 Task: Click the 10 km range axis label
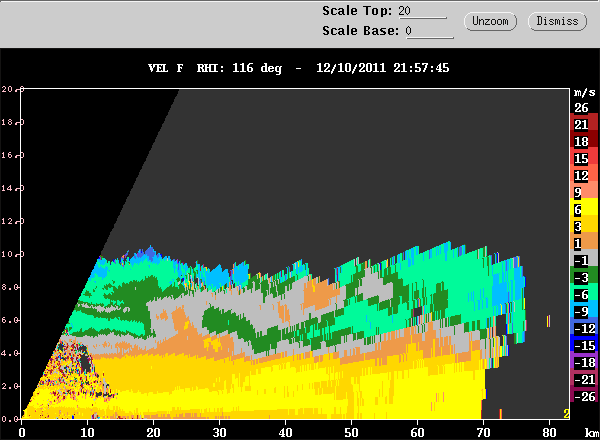coord(88,433)
